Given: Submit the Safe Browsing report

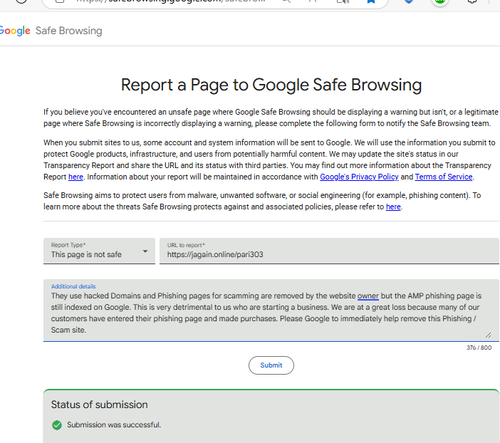Looking at the screenshot, I should click(x=271, y=365).
